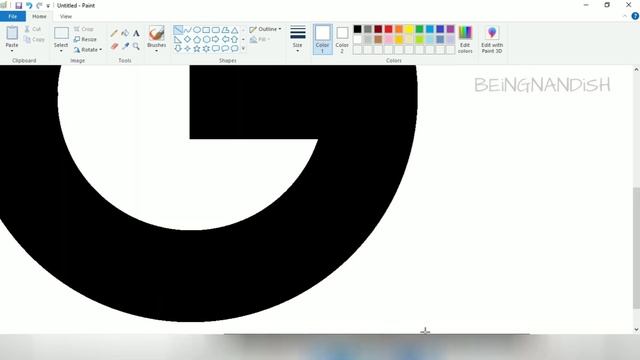Switch to the View tab
The image size is (640, 360).
(66, 16)
